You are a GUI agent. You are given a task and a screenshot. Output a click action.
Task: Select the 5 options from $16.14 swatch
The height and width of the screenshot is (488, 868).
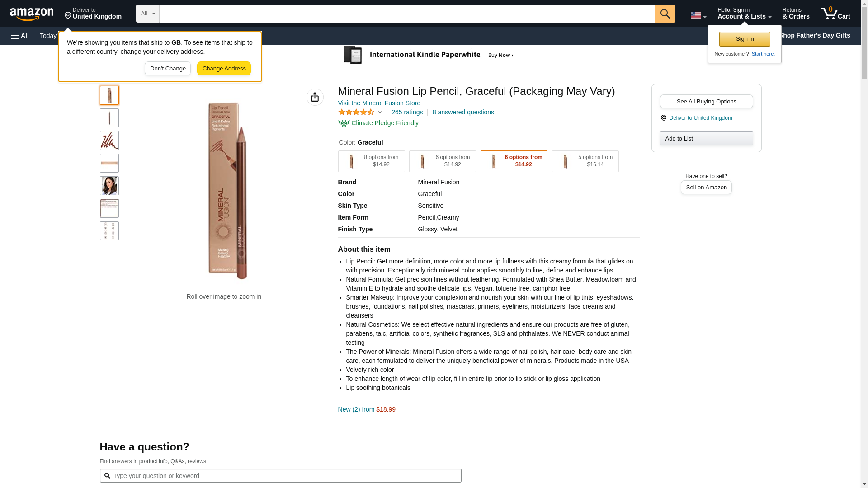tap(585, 161)
